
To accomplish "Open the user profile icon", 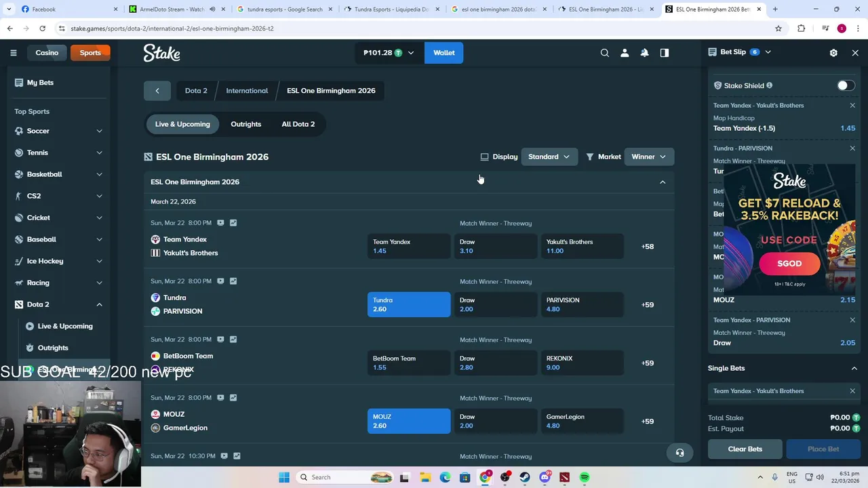I will (x=625, y=52).
